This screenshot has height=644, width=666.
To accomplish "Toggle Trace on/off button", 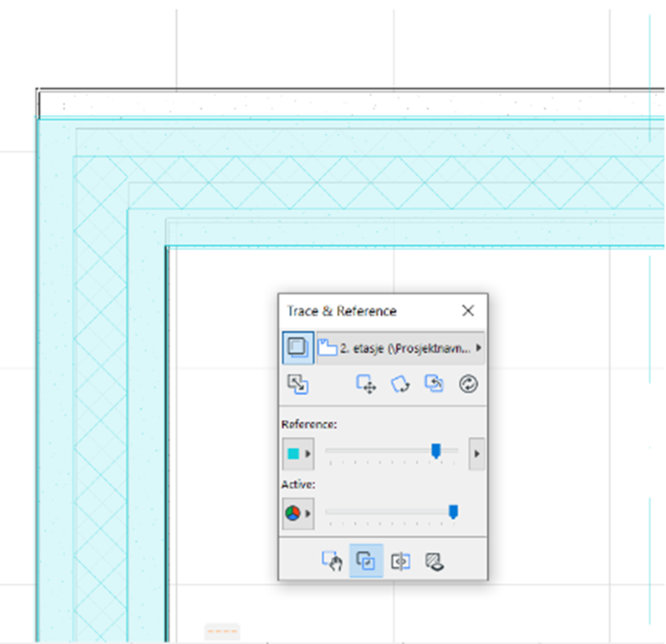I will click(x=297, y=347).
